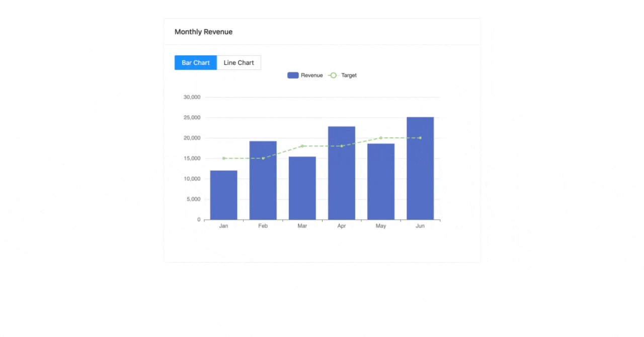The height and width of the screenshot is (337, 644).
Task: Hide Target series via its legend label
Action: (x=349, y=76)
